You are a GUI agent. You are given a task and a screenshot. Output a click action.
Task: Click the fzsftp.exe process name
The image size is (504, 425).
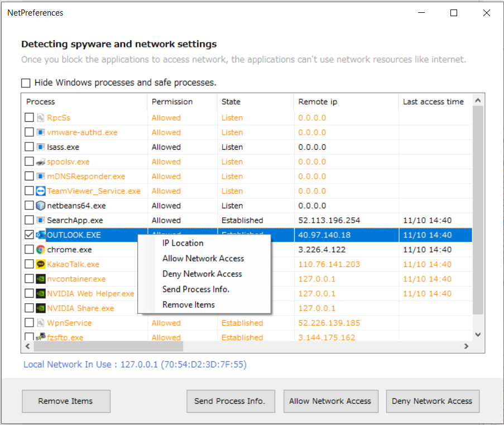65,337
